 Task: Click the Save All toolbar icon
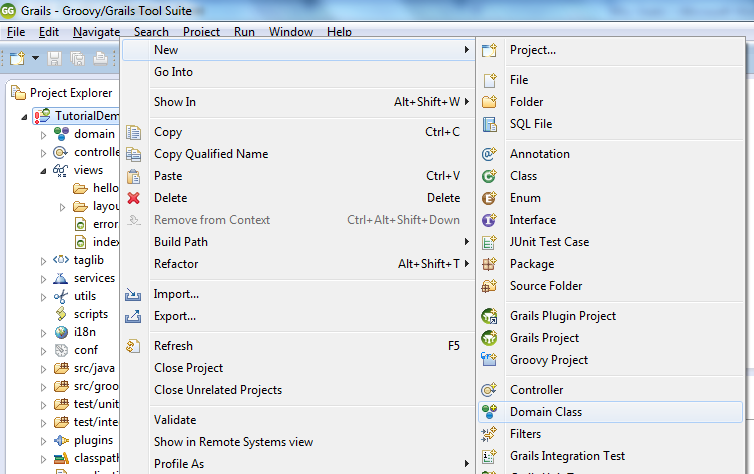(x=77, y=59)
